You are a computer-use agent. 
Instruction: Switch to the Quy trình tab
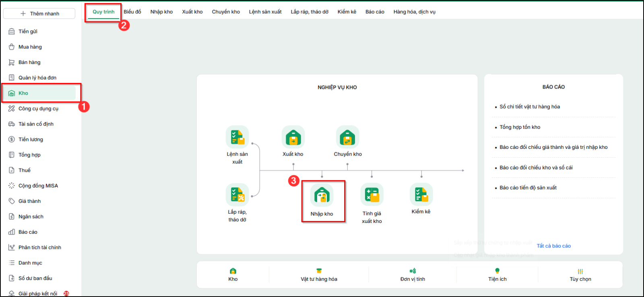(x=103, y=12)
